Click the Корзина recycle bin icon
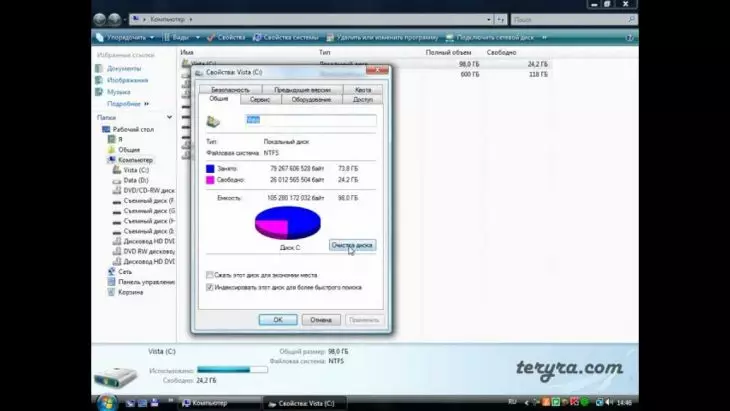The height and width of the screenshot is (411, 730). pyautogui.click(x=111, y=292)
